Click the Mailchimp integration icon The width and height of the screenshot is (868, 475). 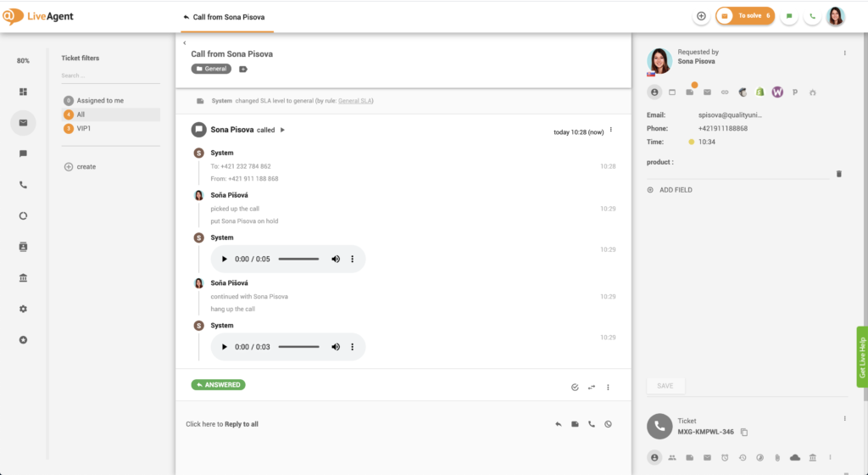[742, 92]
